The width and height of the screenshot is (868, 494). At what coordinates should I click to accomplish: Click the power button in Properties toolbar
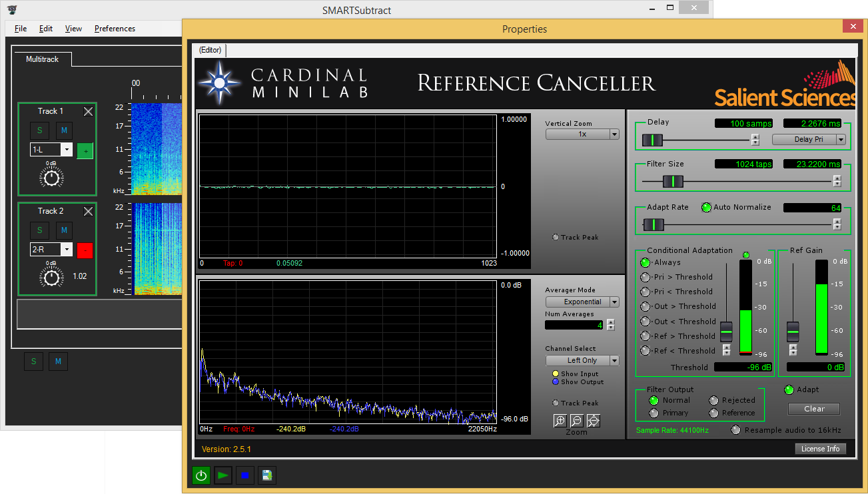pyautogui.click(x=201, y=475)
